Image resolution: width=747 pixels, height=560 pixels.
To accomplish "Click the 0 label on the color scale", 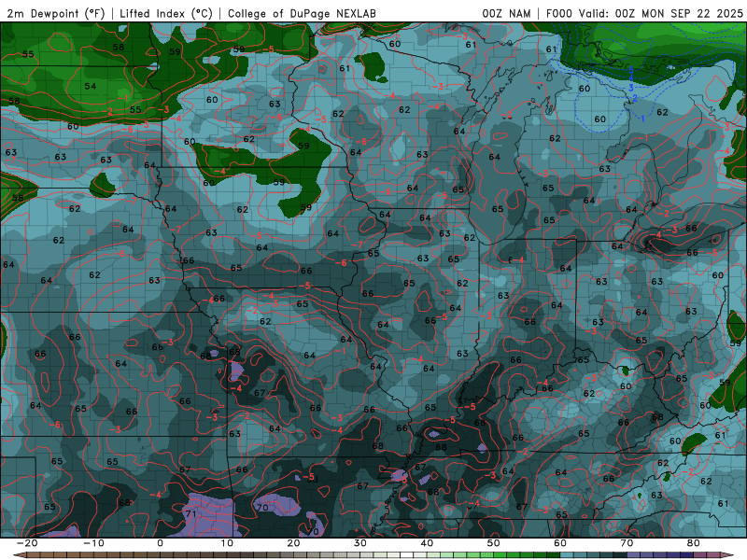I will coord(160,543).
